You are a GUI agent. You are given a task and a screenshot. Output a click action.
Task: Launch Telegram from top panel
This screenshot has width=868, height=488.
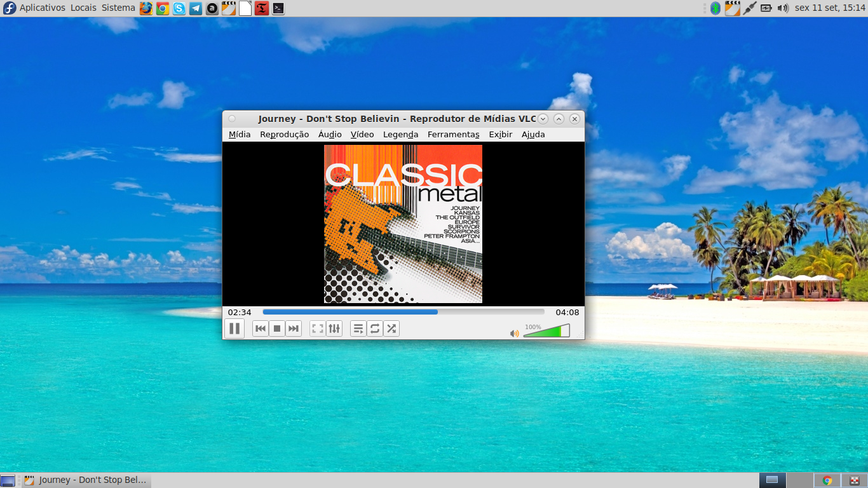(196, 8)
